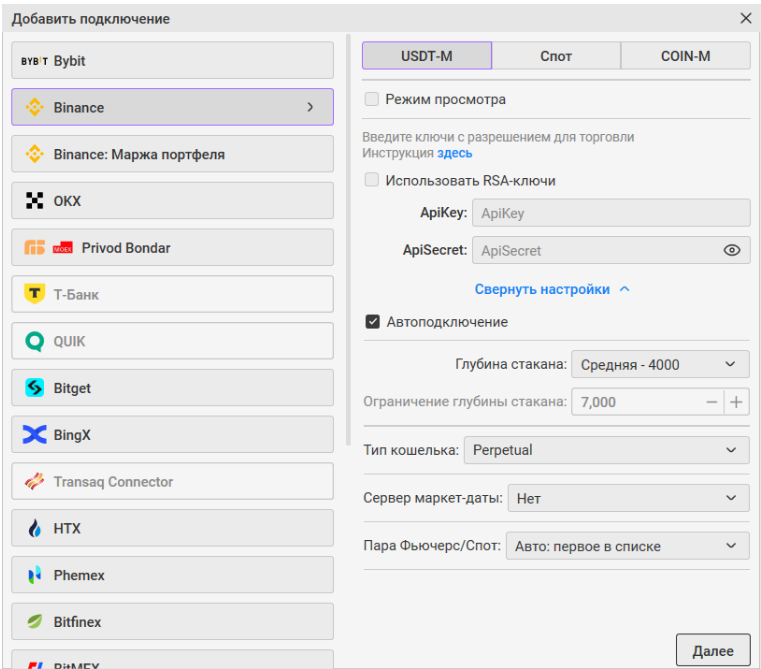Switch to the Спот tab
The height and width of the screenshot is (669, 761).
click(x=556, y=56)
